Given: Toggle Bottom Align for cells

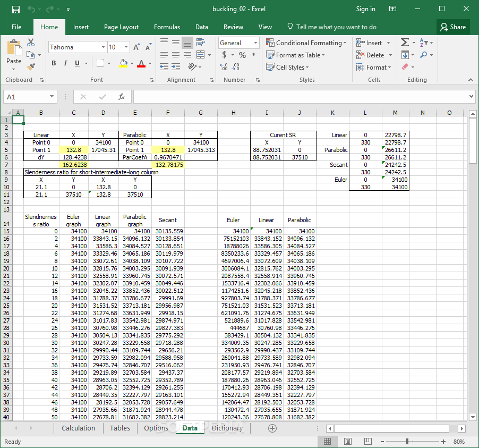Looking at the screenshot, I should click(187, 43).
